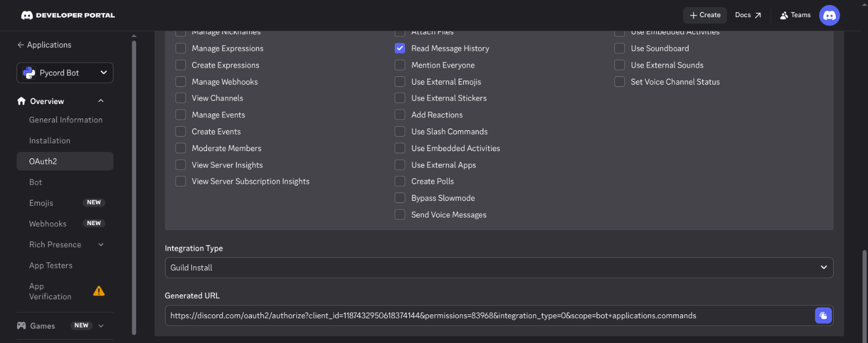Tick the Create Polls checkbox
This screenshot has height=343, width=868.
(400, 181)
